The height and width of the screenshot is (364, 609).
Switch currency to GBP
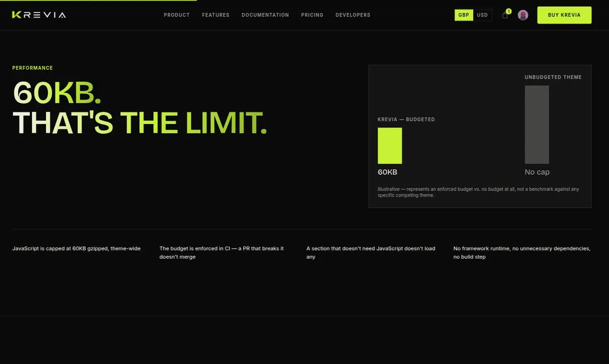pyautogui.click(x=464, y=15)
